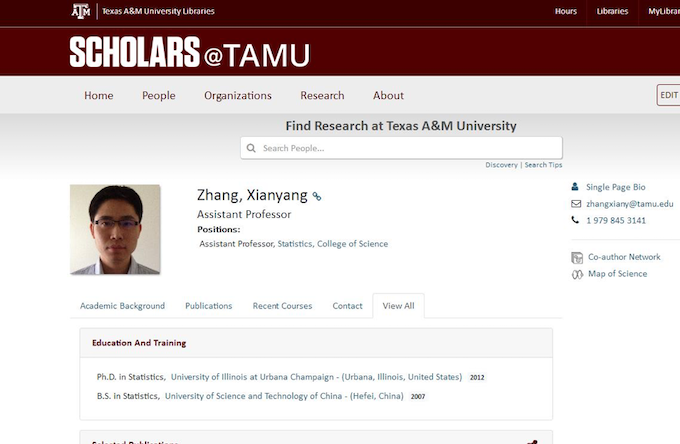Open the People navigation menu
The width and height of the screenshot is (680, 444).
[x=158, y=96]
